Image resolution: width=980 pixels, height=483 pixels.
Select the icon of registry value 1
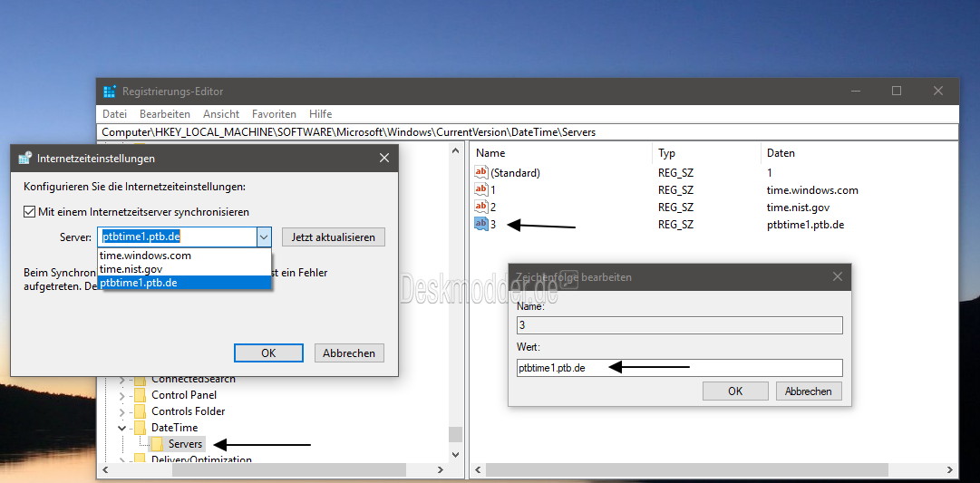481,189
